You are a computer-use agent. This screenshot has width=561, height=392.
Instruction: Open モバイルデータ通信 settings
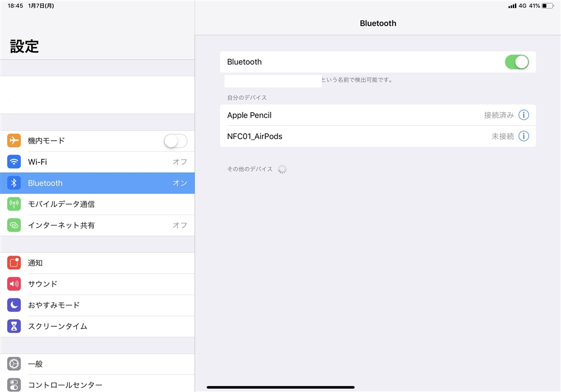tap(98, 204)
